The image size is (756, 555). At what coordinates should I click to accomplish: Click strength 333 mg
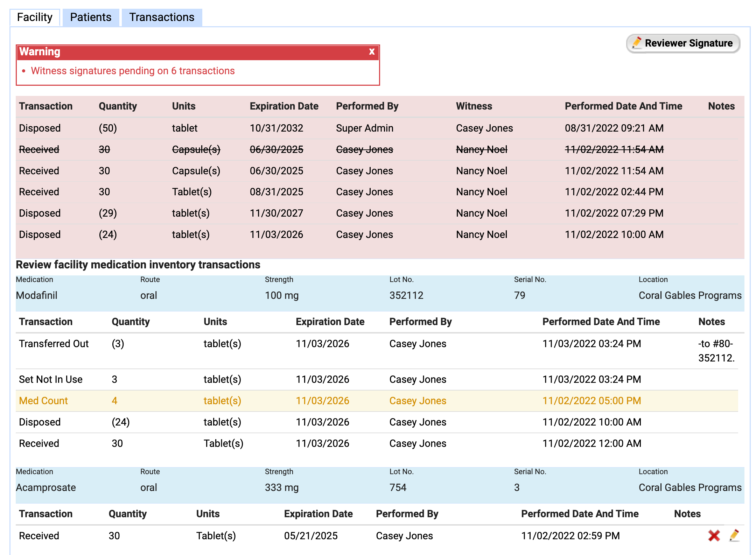point(282,487)
